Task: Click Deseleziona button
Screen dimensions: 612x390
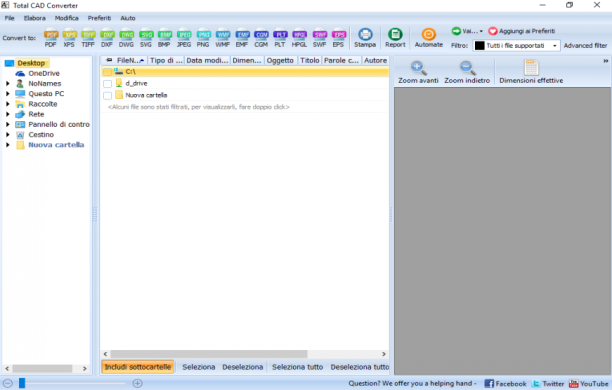Action: pyautogui.click(x=242, y=367)
